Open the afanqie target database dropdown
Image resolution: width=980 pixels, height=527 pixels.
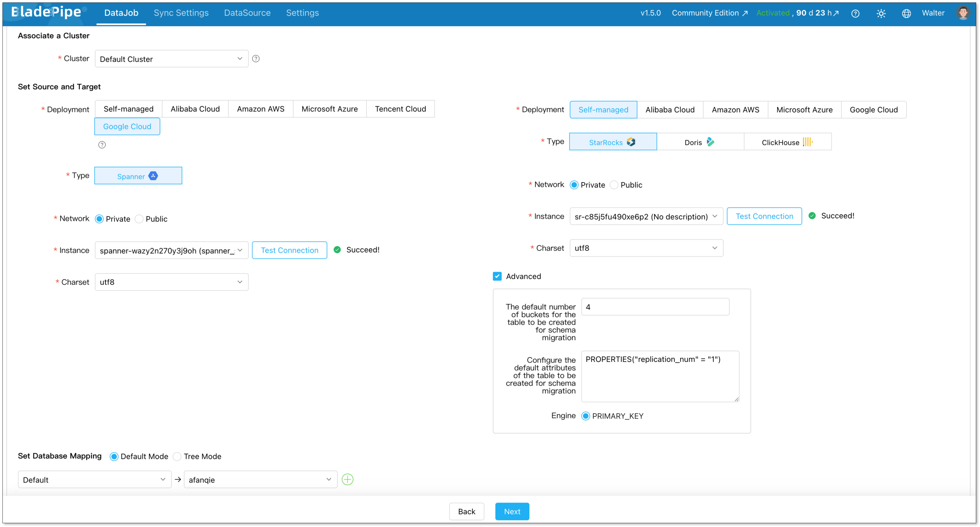coord(260,480)
